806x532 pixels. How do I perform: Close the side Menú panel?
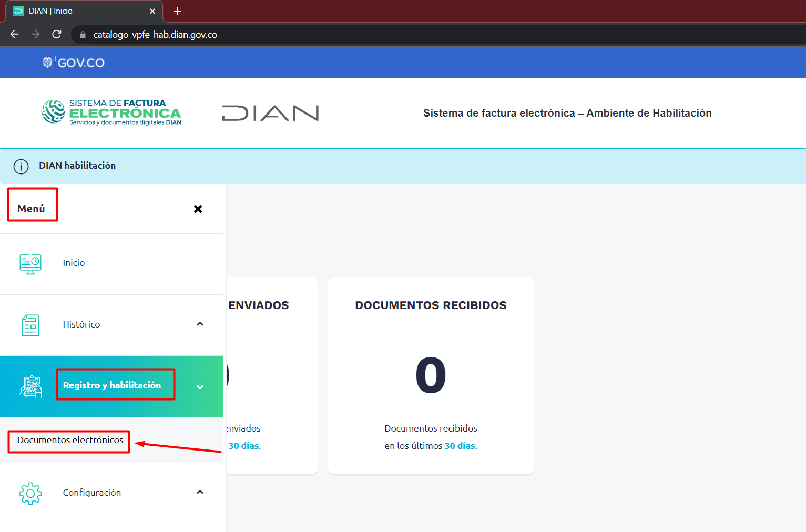[x=198, y=209]
